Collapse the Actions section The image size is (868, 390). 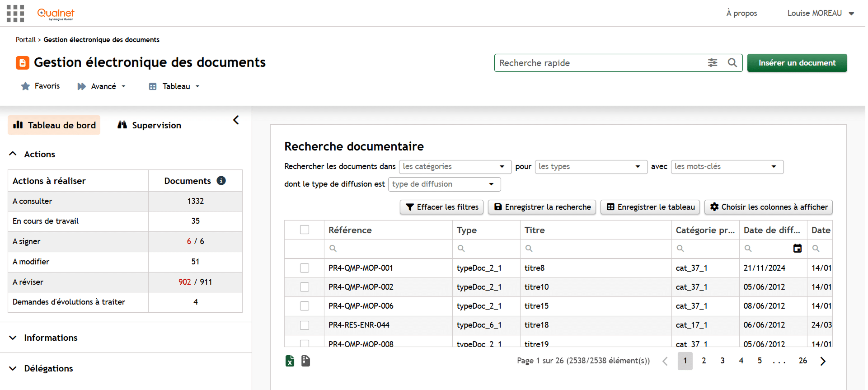pos(33,154)
